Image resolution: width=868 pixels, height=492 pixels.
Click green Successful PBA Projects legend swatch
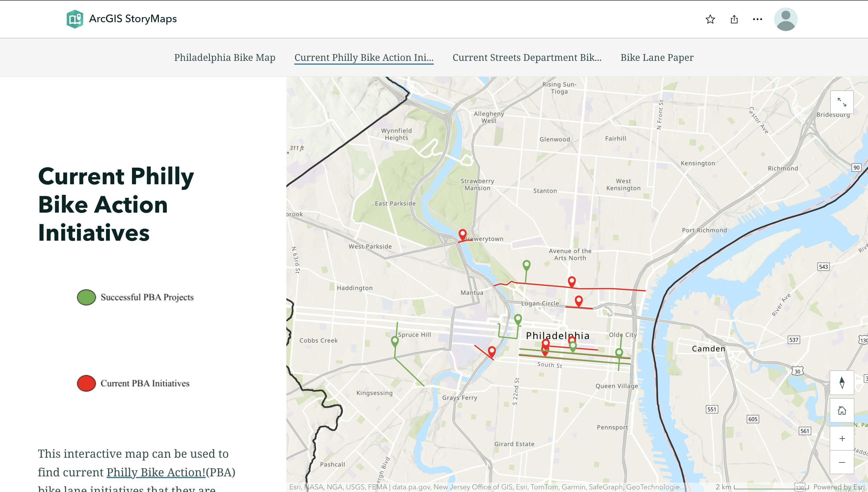[x=87, y=297]
